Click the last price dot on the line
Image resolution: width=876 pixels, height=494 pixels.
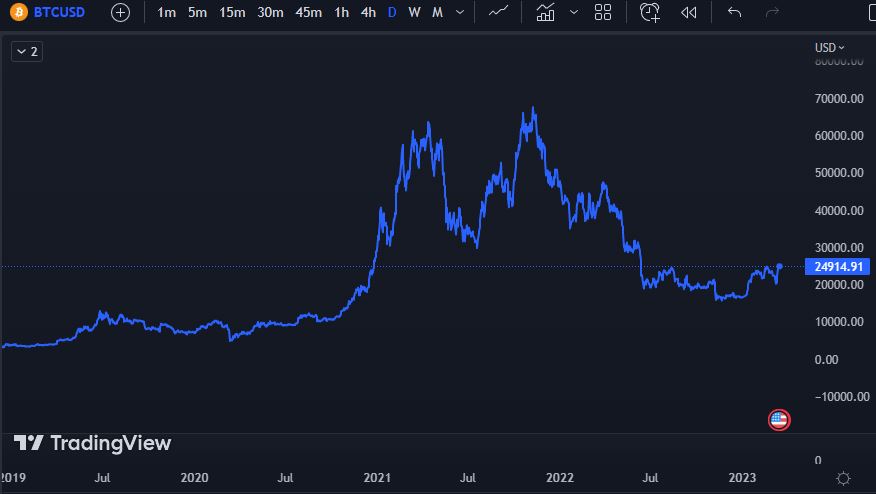779,267
